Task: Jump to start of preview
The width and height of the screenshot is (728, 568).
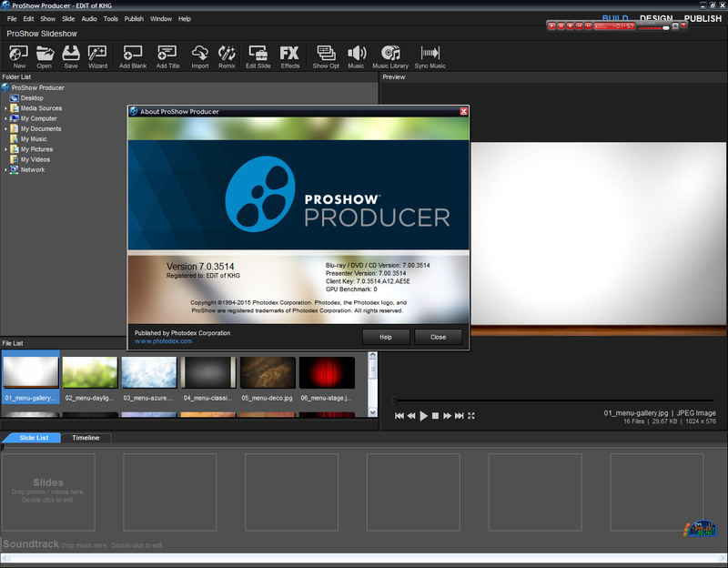Action: click(x=399, y=416)
